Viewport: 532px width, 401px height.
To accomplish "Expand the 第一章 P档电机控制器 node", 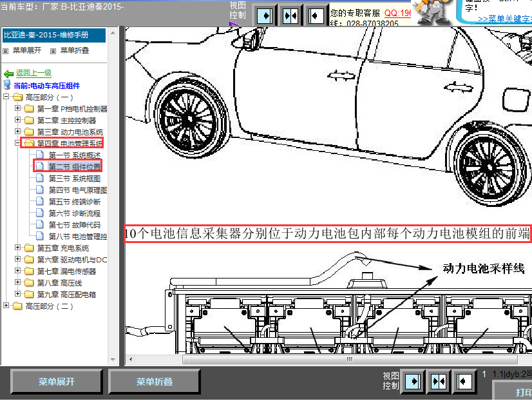I will 17,108.
